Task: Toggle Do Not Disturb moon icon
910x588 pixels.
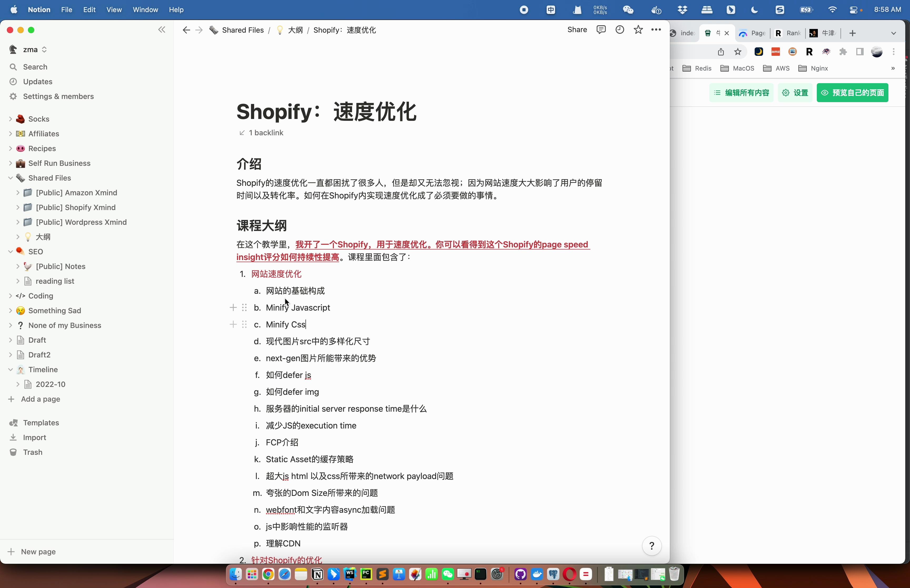Action: tap(754, 9)
